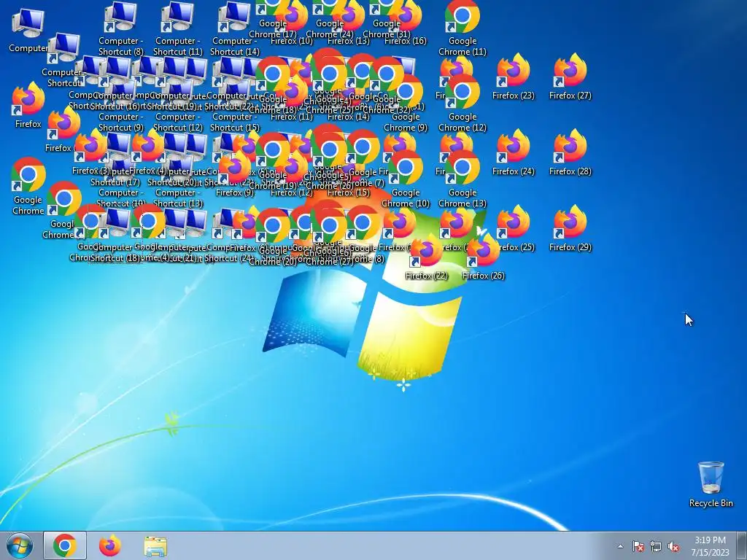The height and width of the screenshot is (560, 747).
Task: Open the clock showing 3:19 PM
Action: tap(710, 545)
